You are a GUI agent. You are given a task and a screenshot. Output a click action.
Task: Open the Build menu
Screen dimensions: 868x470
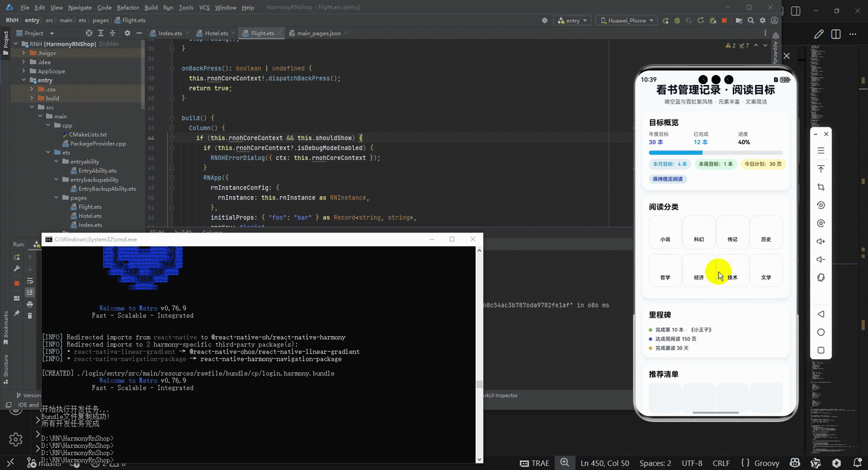point(151,7)
